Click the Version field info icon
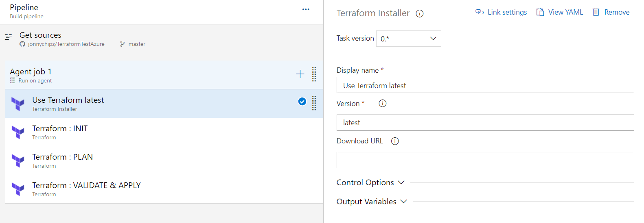This screenshot has height=223, width=644. 383,104
